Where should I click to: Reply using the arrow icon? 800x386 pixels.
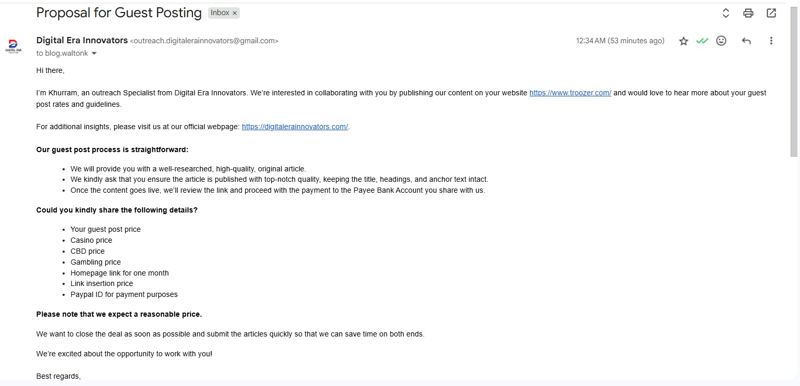pos(746,41)
